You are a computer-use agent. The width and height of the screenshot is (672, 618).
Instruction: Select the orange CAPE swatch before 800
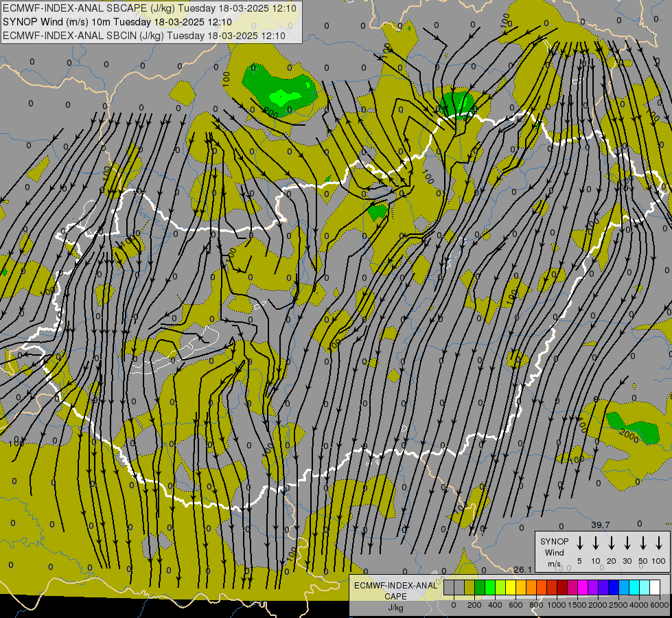(531, 587)
